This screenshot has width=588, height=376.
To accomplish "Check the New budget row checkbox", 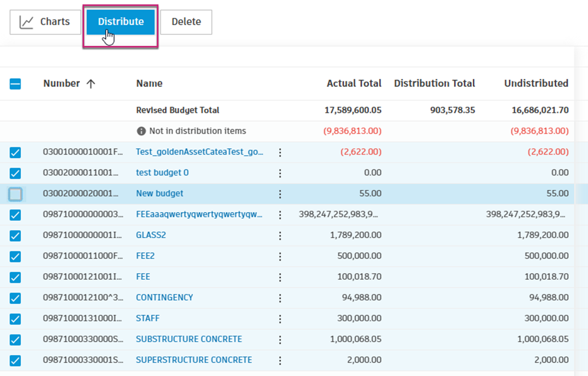I will coord(15,194).
